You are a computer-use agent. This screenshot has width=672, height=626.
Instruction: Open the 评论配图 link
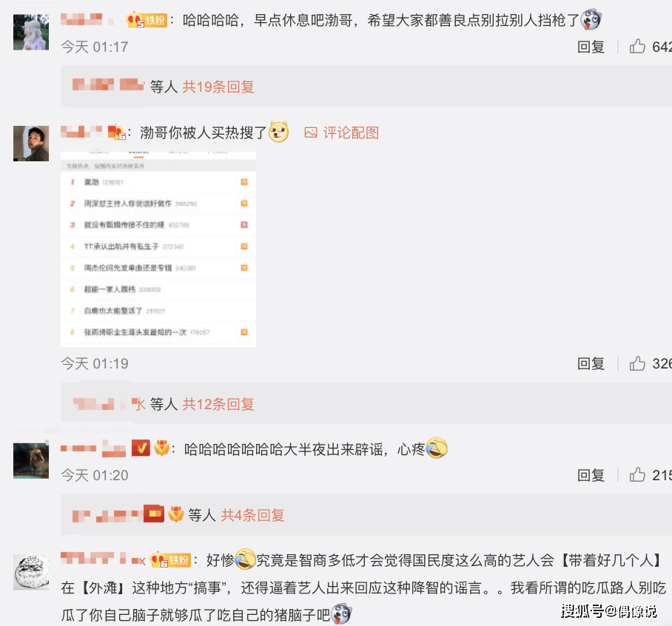[x=351, y=133]
